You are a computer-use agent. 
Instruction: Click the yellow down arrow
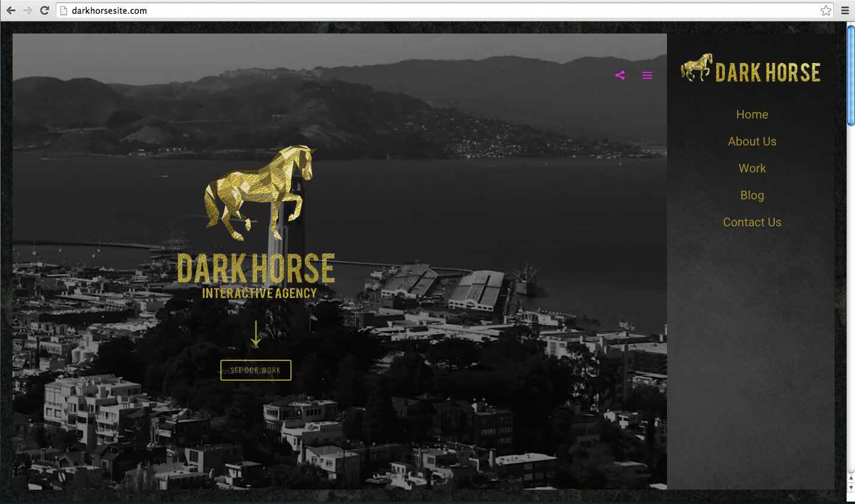pos(256,333)
